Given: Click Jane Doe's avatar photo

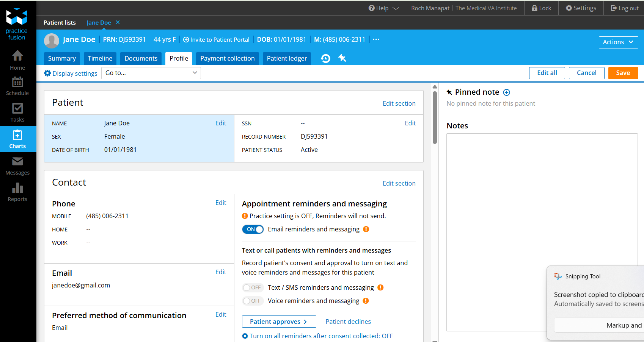Looking at the screenshot, I should 52,40.
